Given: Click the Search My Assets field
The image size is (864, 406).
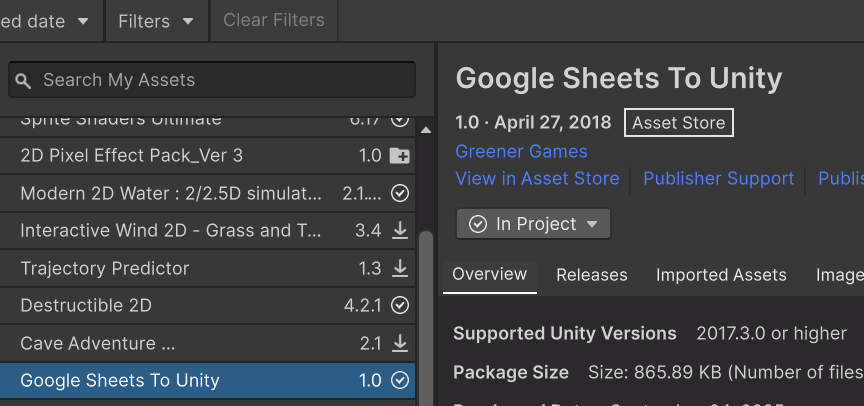Looking at the screenshot, I should pyautogui.click(x=220, y=80).
